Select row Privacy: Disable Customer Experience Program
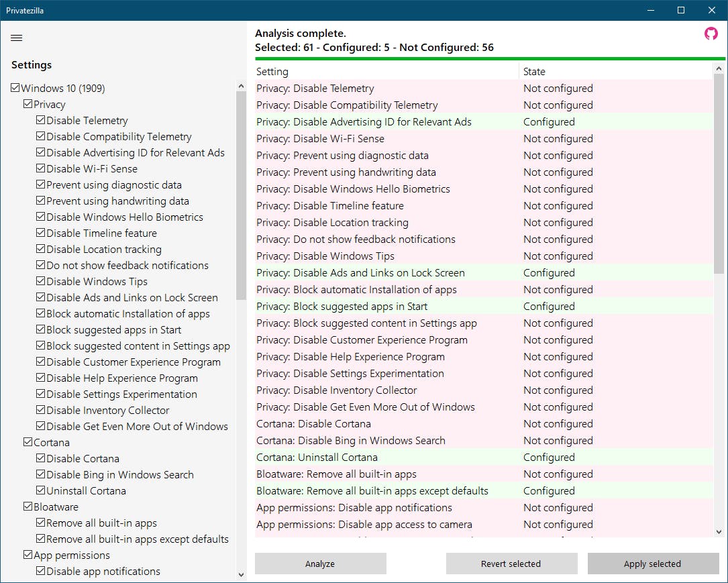 (484, 339)
